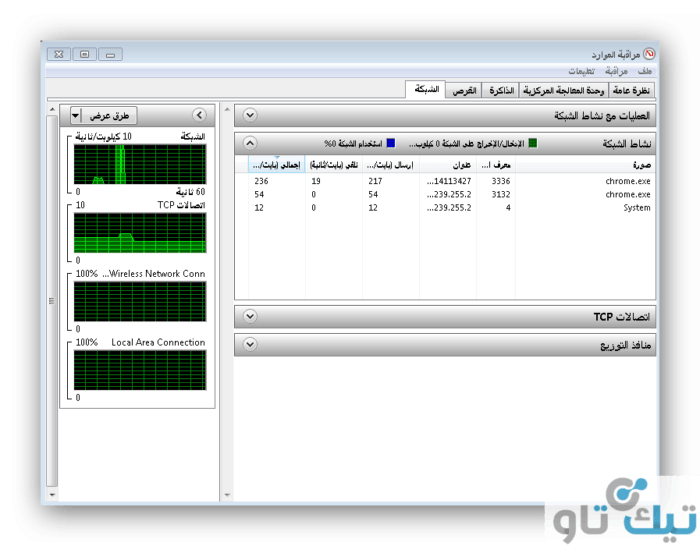
Task: Click the blue network utilization legend square
Action: [391, 143]
